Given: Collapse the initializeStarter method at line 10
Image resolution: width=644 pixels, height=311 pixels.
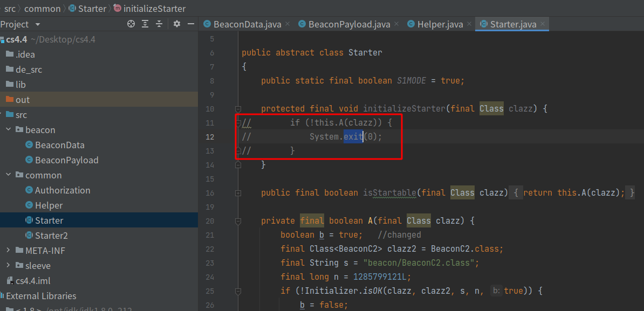Looking at the screenshot, I should click(x=238, y=109).
